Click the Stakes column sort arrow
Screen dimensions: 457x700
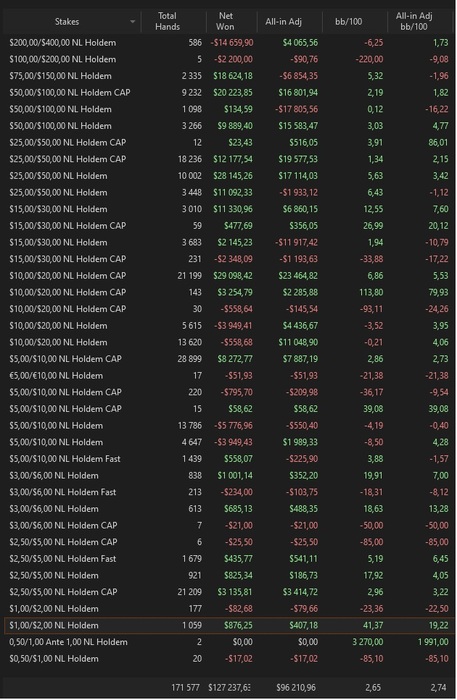132,21
